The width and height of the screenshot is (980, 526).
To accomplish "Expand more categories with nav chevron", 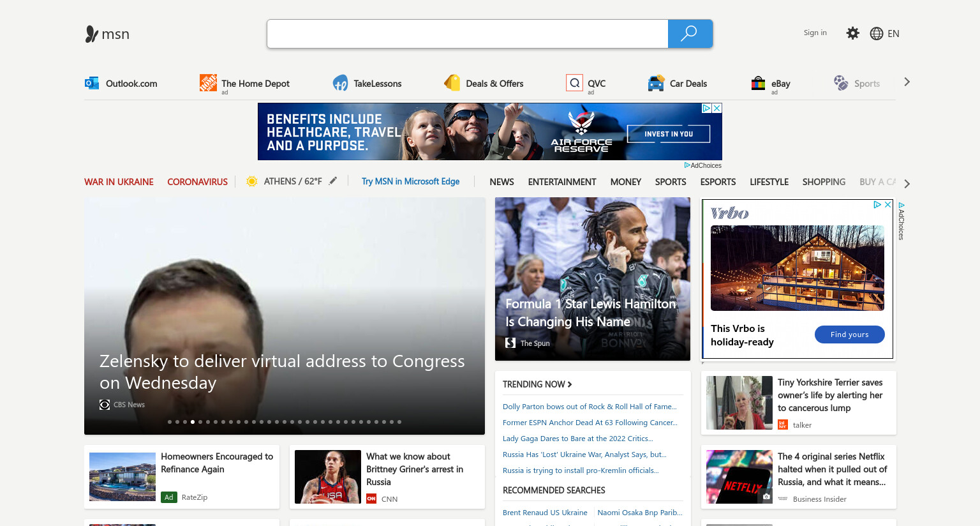I will [907, 184].
